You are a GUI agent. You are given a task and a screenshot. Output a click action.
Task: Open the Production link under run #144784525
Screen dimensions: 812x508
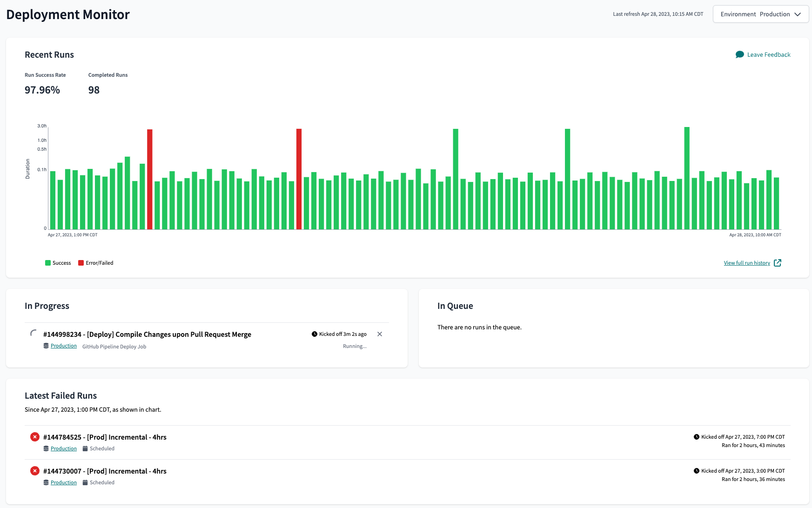pos(63,448)
